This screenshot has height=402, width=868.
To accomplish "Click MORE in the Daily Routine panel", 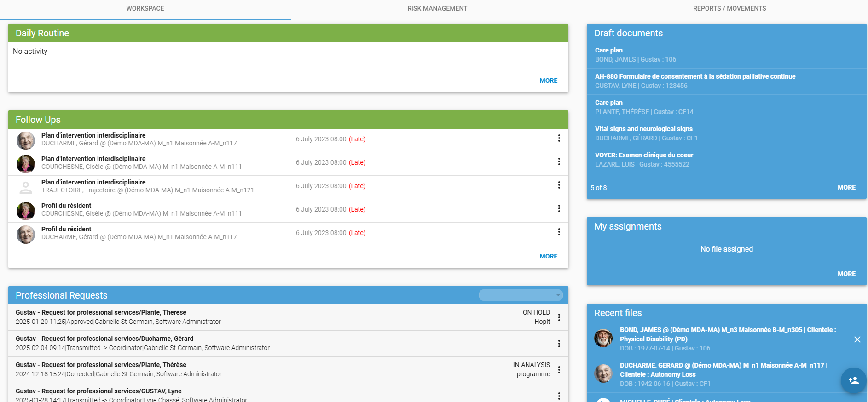I will pos(548,80).
